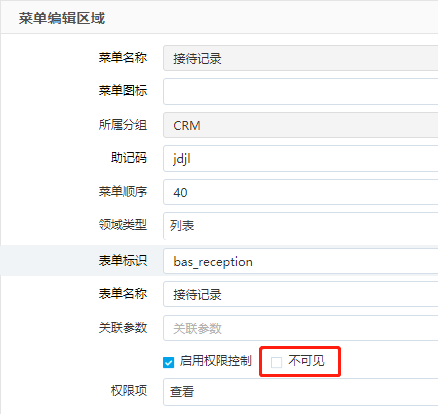Click the 所属分组 field showing CRM
Viewport: 438px width, 414px height.
point(300,125)
